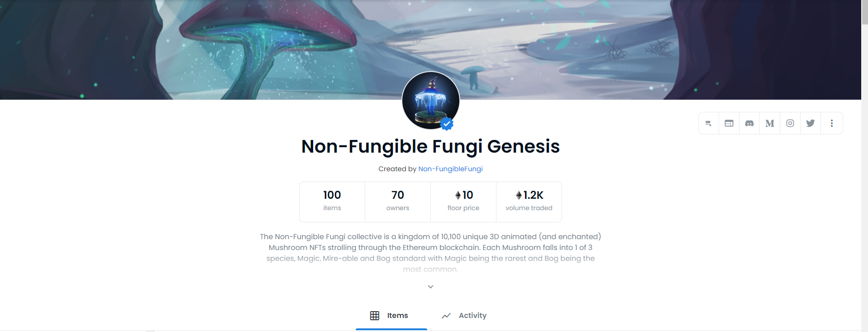Screen dimensions: 868x332
Task: Click the volume traded stat box
Action: tap(529, 202)
